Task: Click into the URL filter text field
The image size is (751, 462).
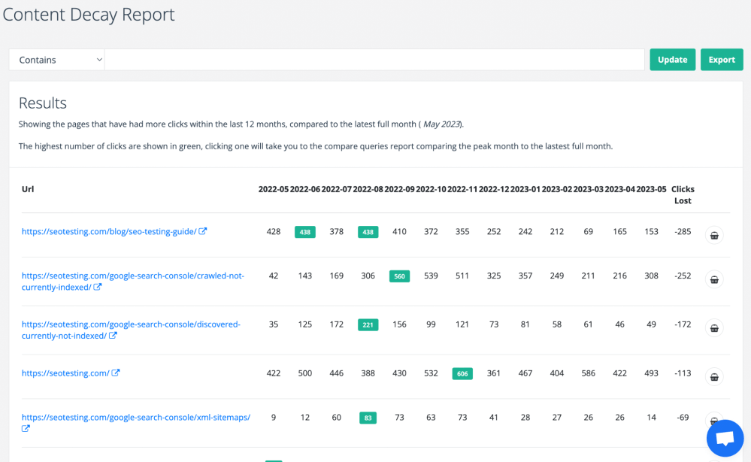Action: click(x=374, y=60)
